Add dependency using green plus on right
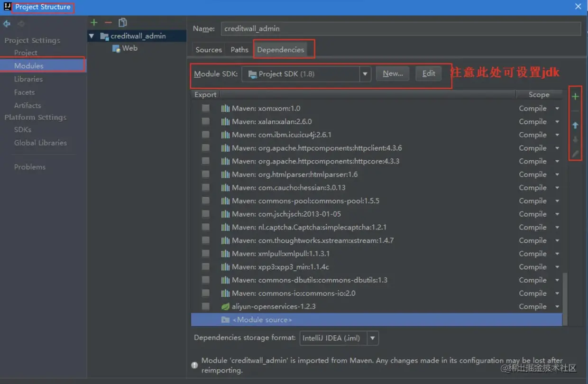 pyautogui.click(x=575, y=97)
